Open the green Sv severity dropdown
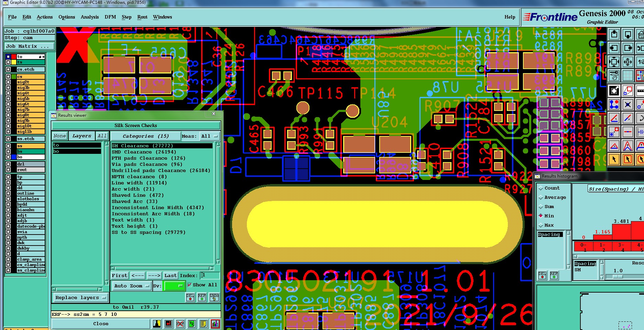644x330 pixels. tap(175, 286)
